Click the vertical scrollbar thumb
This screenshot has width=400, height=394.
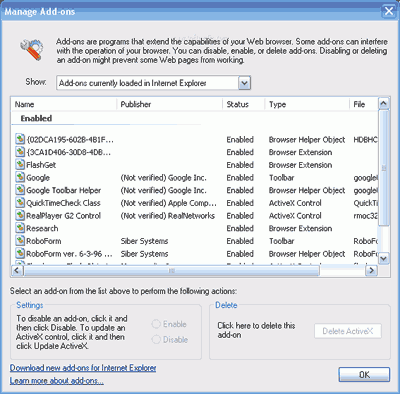click(384, 168)
